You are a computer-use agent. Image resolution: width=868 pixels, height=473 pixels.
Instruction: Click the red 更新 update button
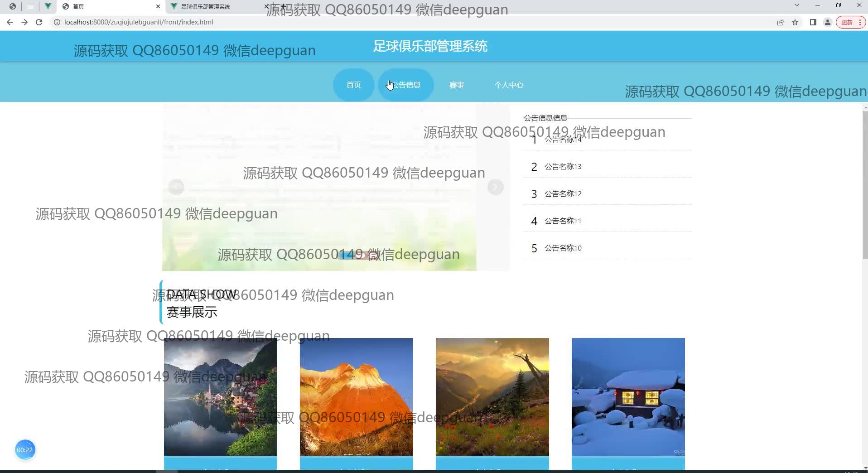(851, 22)
